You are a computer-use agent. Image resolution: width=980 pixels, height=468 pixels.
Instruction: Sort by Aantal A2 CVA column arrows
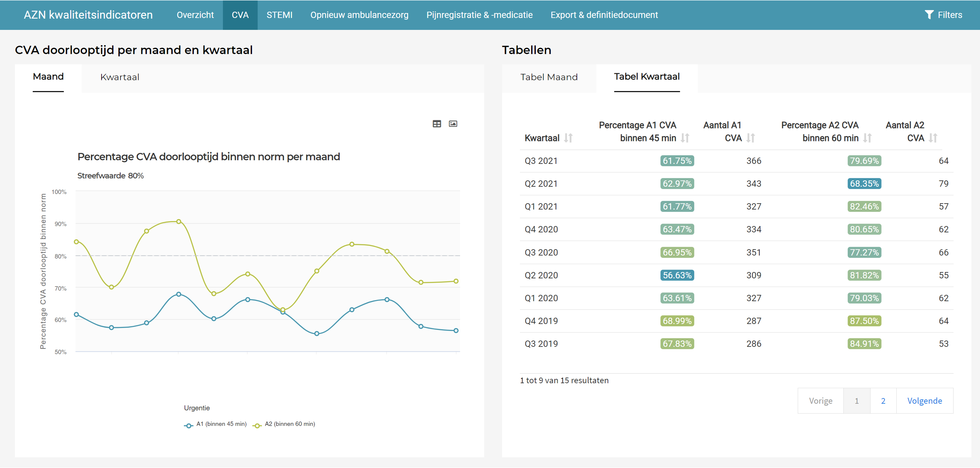click(933, 138)
